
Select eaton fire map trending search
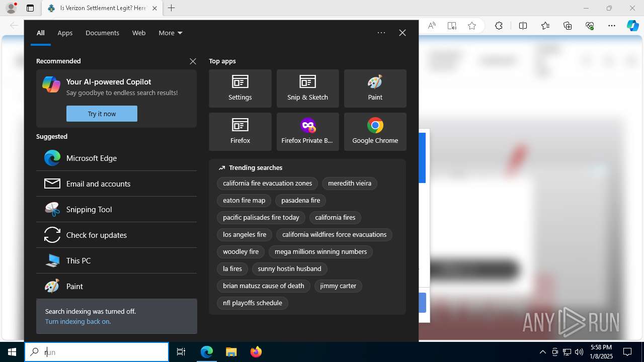pyautogui.click(x=244, y=200)
